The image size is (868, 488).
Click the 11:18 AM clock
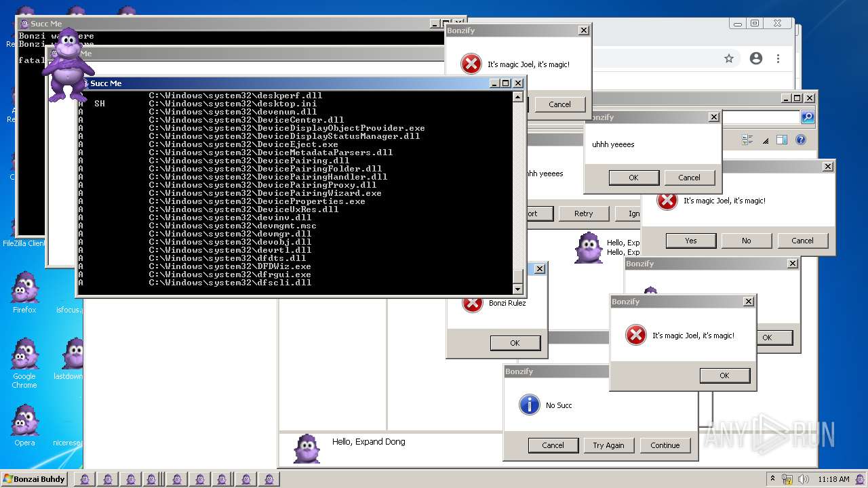tap(833, 479)
